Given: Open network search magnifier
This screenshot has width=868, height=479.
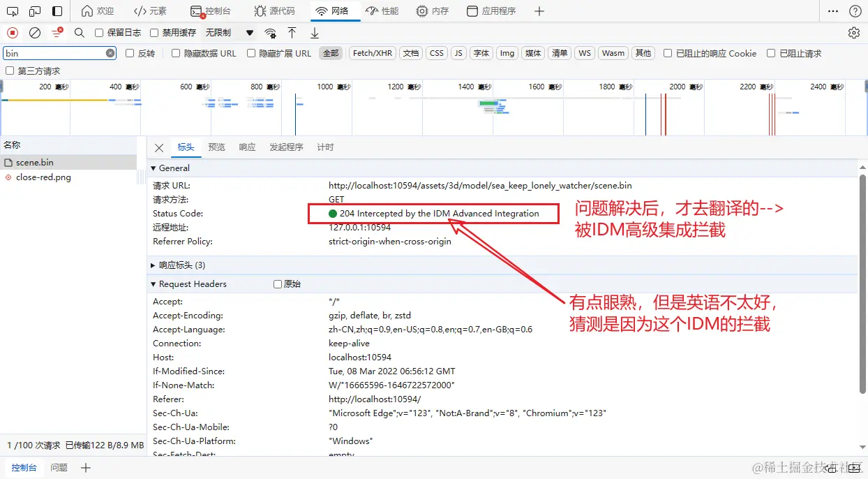Looking at the screenshot, I should point(80,33).
